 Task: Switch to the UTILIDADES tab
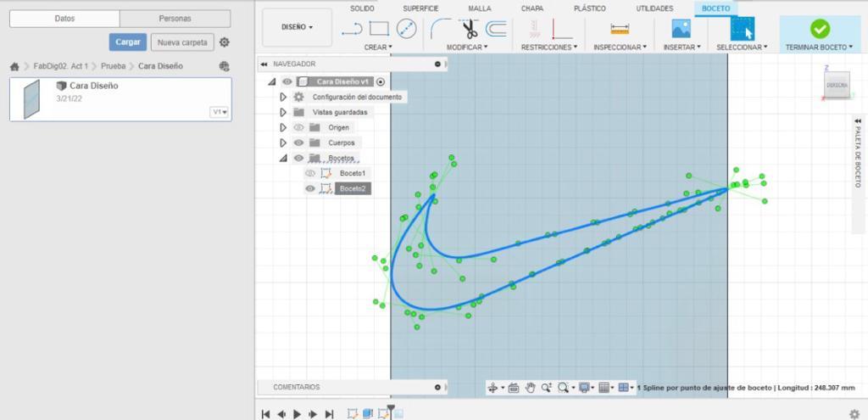coord(654,8)
